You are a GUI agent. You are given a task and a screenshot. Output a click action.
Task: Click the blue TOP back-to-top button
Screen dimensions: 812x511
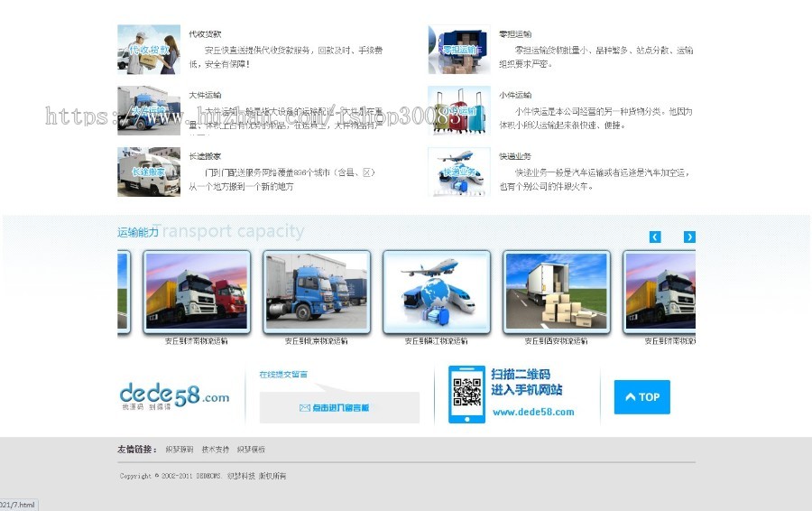[x=641, y=397]
